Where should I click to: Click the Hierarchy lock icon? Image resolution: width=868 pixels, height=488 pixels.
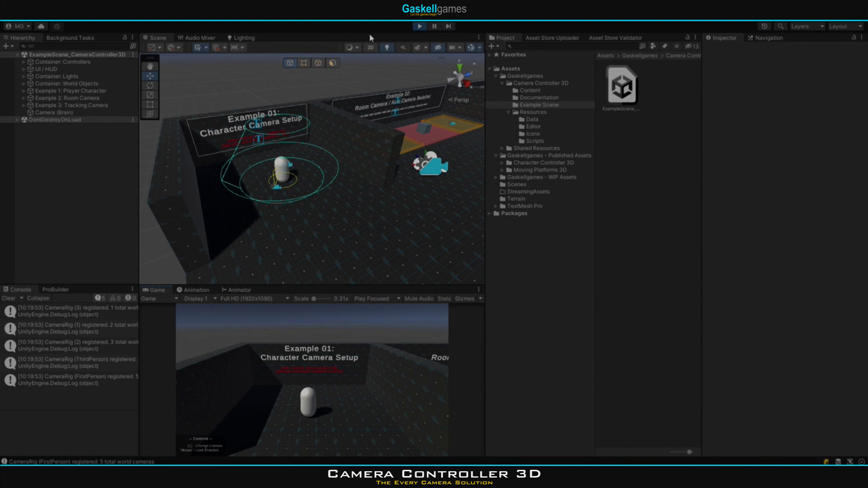click(x=125, y=38)
